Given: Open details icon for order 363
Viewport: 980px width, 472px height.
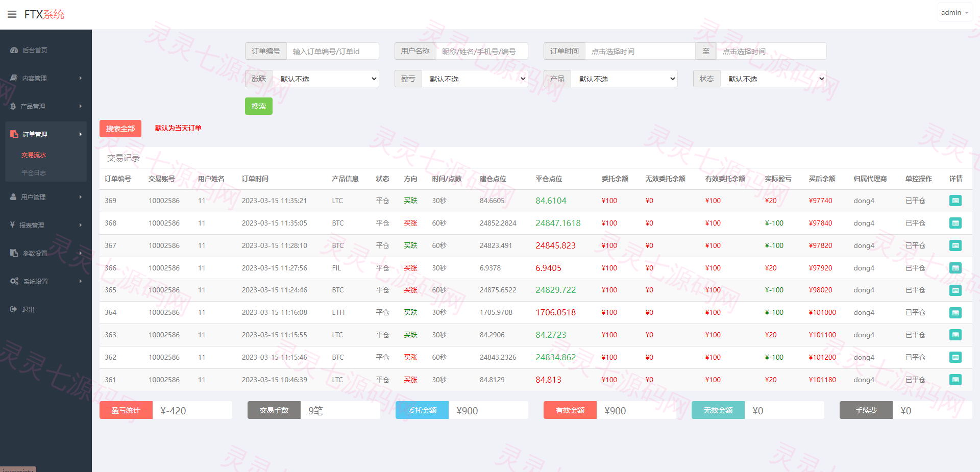Looking at the screenshot, I should [955, 335].
